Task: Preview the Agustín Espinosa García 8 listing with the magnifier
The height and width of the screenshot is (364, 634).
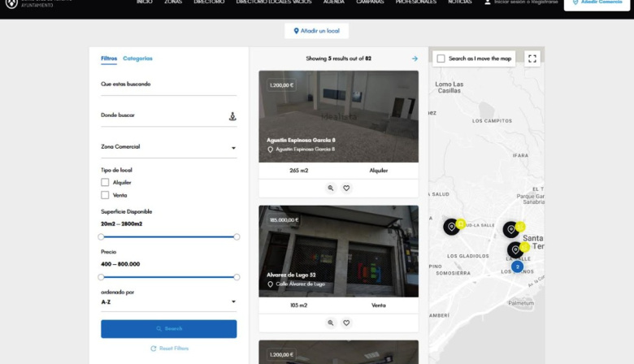Action: (331, 188)
